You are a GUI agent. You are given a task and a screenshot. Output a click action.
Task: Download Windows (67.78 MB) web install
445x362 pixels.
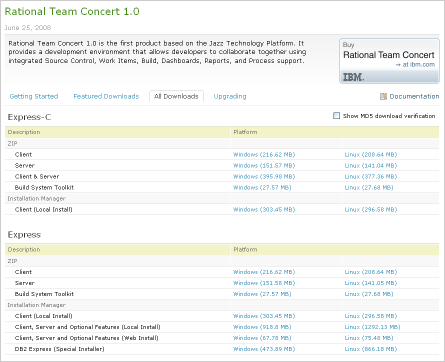click(x=262, y=338)
